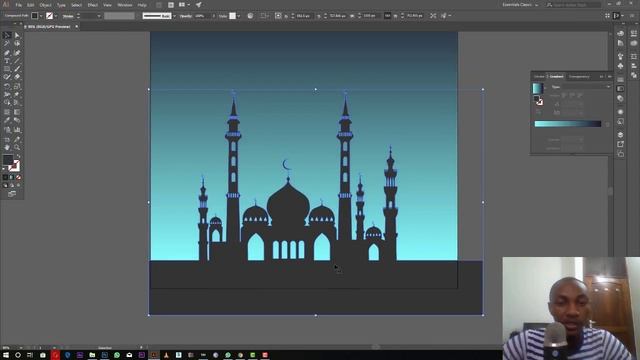The image size is (640, 360).
Task: Apply gradient across stroke button
Action: tap(580, 96)
